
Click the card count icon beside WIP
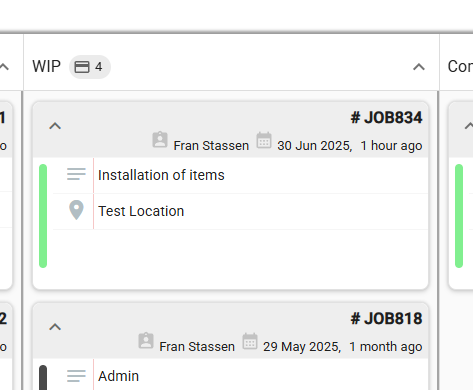82,67
